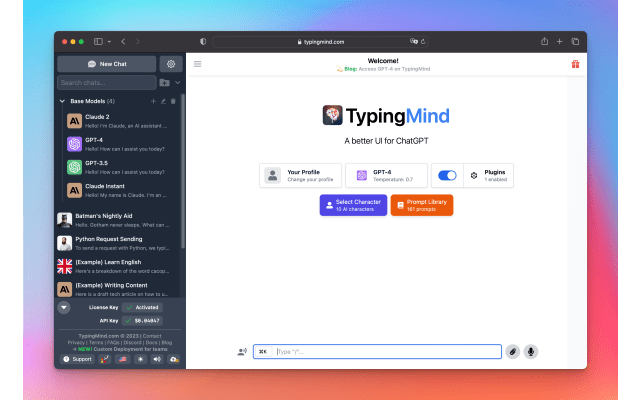
Task: Open Plugins settings
Action: 489,176
